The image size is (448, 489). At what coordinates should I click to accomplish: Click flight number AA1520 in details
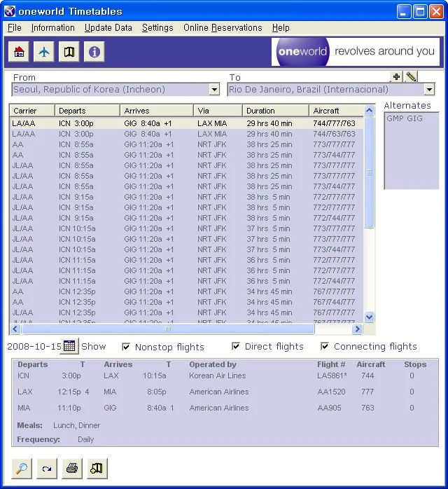(x=331, y=392)
